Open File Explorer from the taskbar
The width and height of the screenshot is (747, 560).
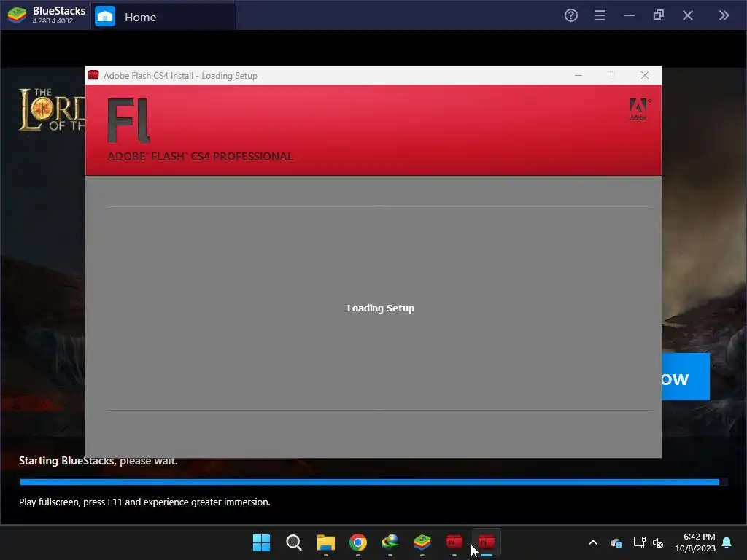(326, 542)
